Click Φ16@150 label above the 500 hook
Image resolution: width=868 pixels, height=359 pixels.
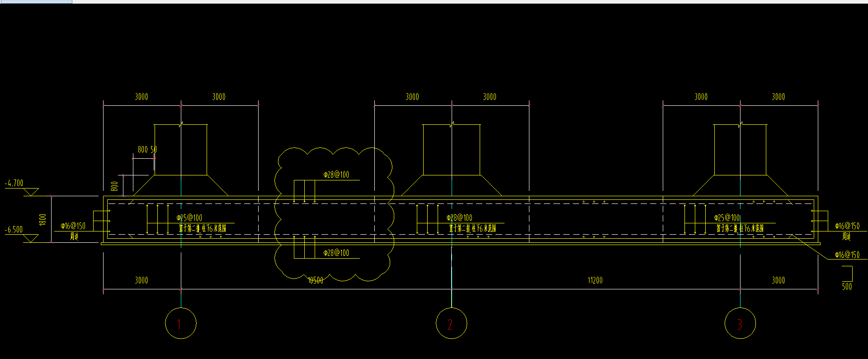coord(847,255)
